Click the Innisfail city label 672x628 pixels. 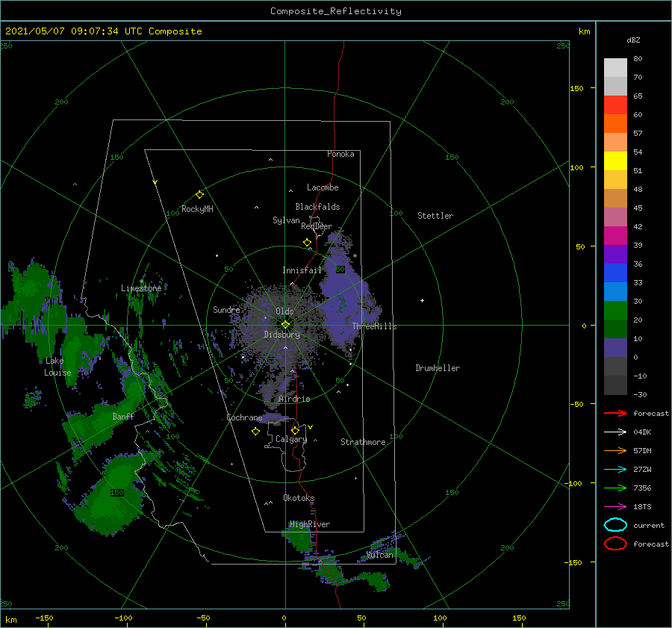point(302,270)
